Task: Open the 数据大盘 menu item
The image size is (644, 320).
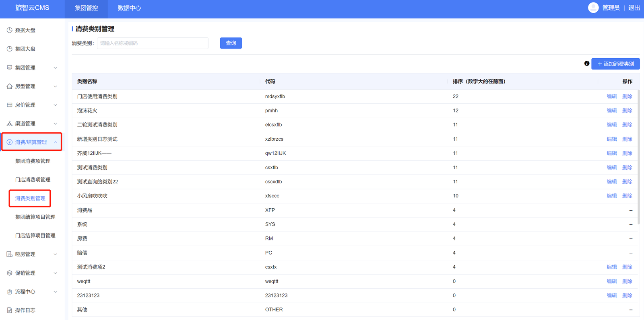Action: coord(25,30)
